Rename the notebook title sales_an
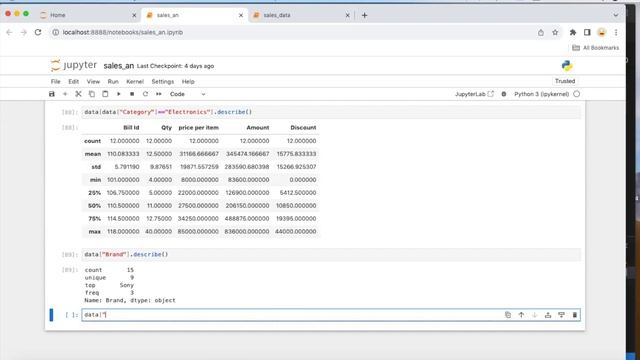 tap(119, 66)
